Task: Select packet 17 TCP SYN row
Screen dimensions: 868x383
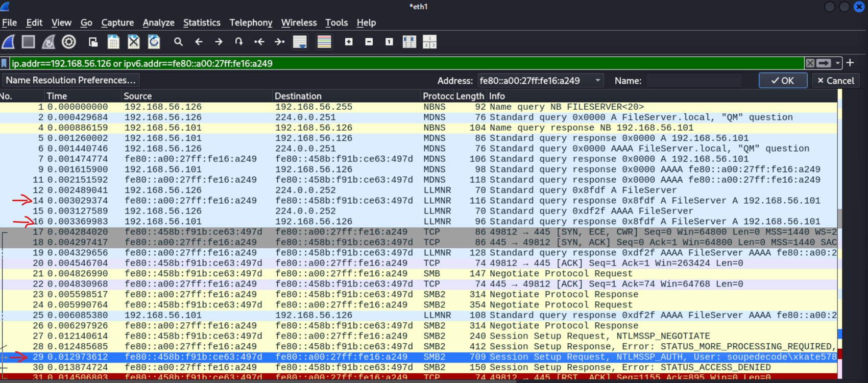Action: point(419,232)
